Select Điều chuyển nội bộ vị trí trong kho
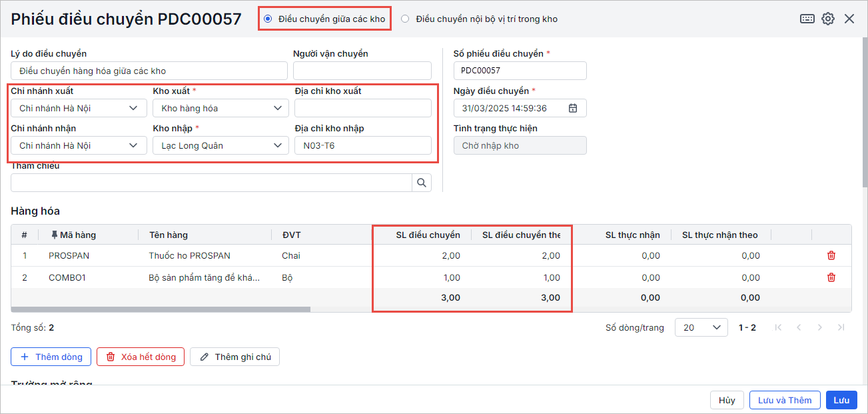The width and height of the screenshot is (868, 414). [405, 19]
